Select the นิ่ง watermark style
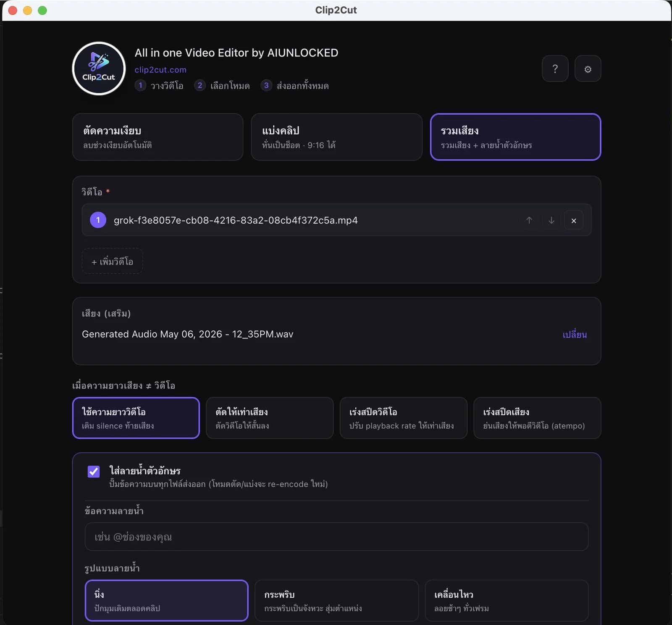Image resolution: width=672 pixels, height=625 pixels. (x=166, y=600)
